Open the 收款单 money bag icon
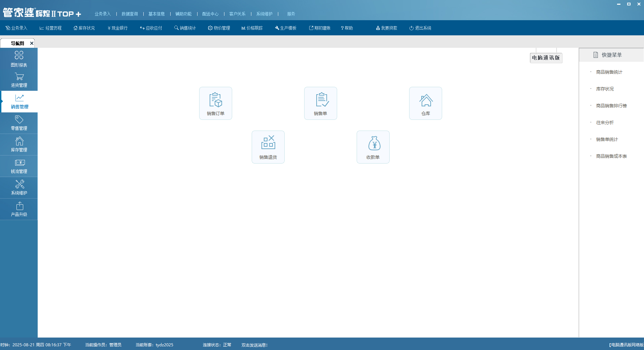The width and height of the screenshot is (644, 350). click(x=373, y=147)
